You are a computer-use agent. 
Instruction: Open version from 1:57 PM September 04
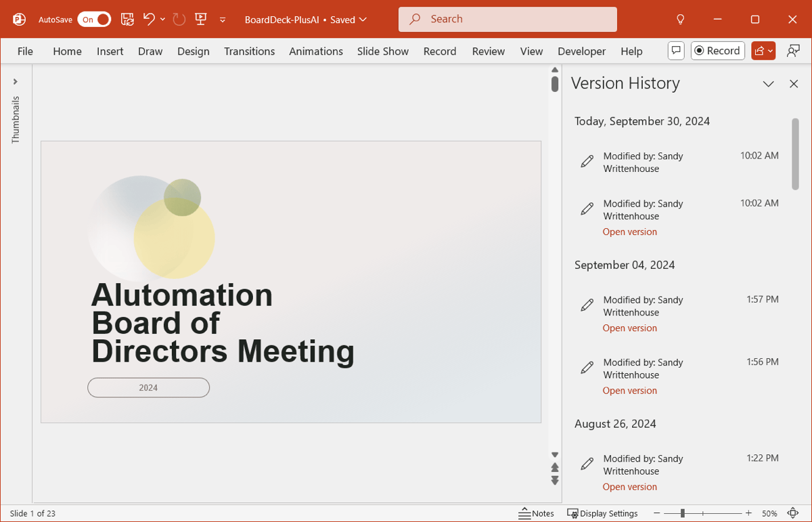pos(629,328)
